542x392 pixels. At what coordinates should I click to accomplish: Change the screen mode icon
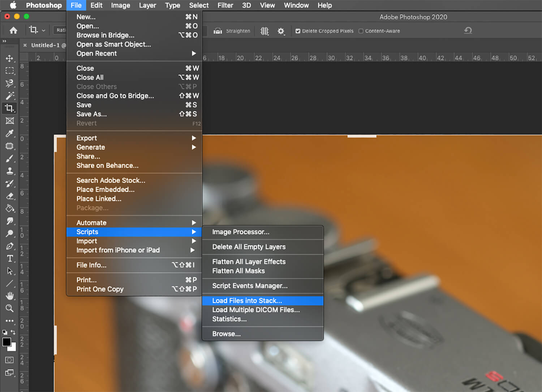pos(9,373)
